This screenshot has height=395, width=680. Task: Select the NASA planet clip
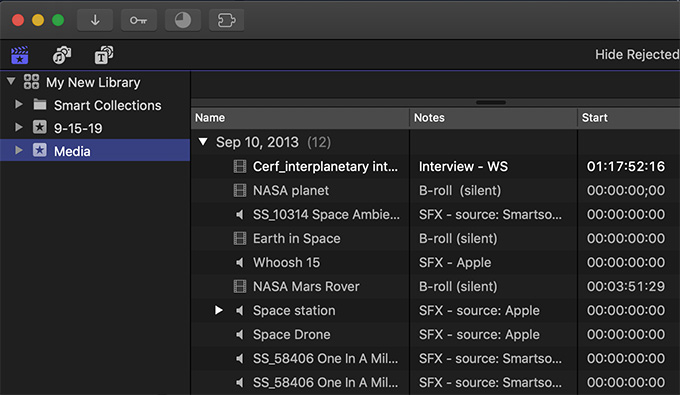[291, 190]
